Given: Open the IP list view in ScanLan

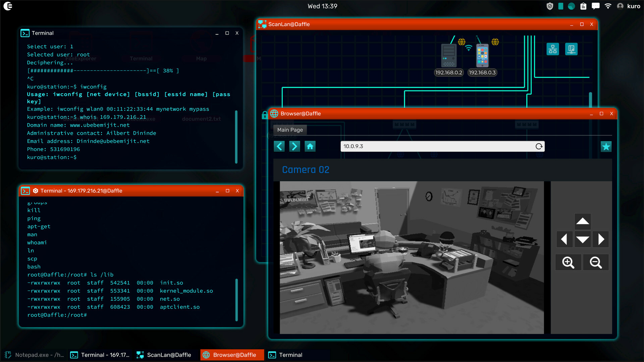Looking at the screenshot, I should tap(571, 49).
